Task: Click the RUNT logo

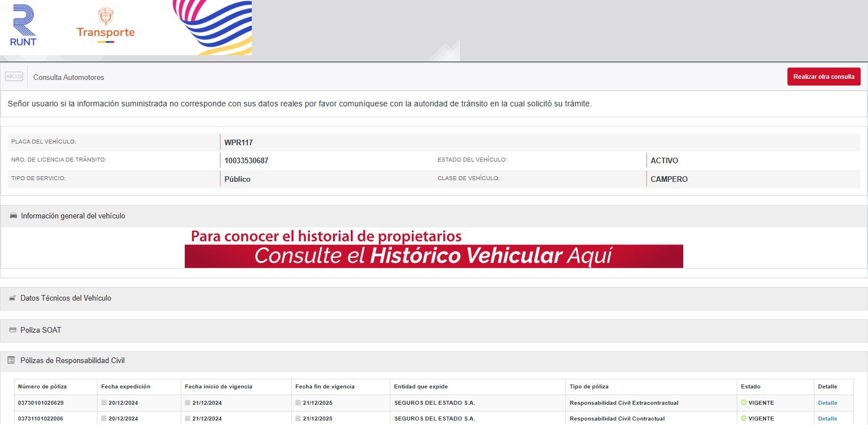Action: point(23,25)
